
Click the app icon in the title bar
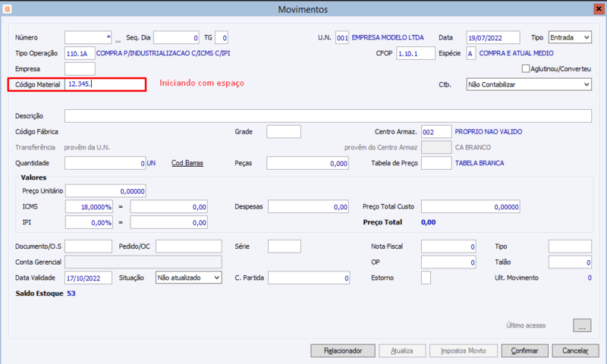[x=7, y=9]
